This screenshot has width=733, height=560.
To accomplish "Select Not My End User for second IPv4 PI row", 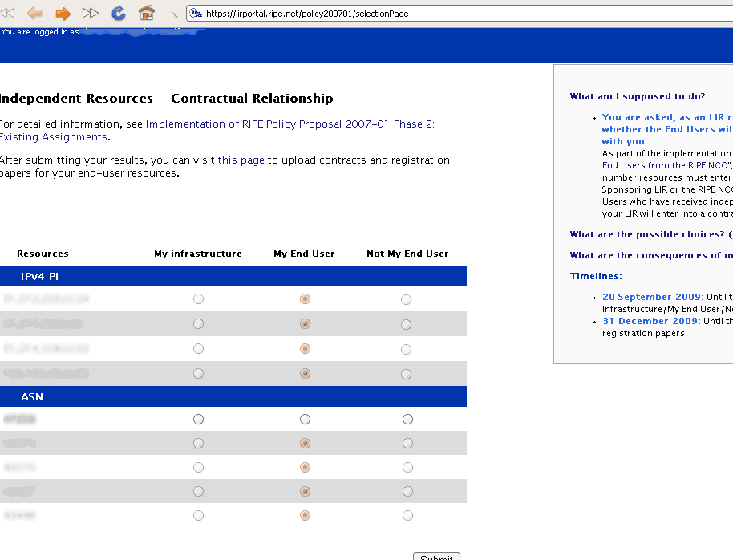I will (x=407, y=324).
